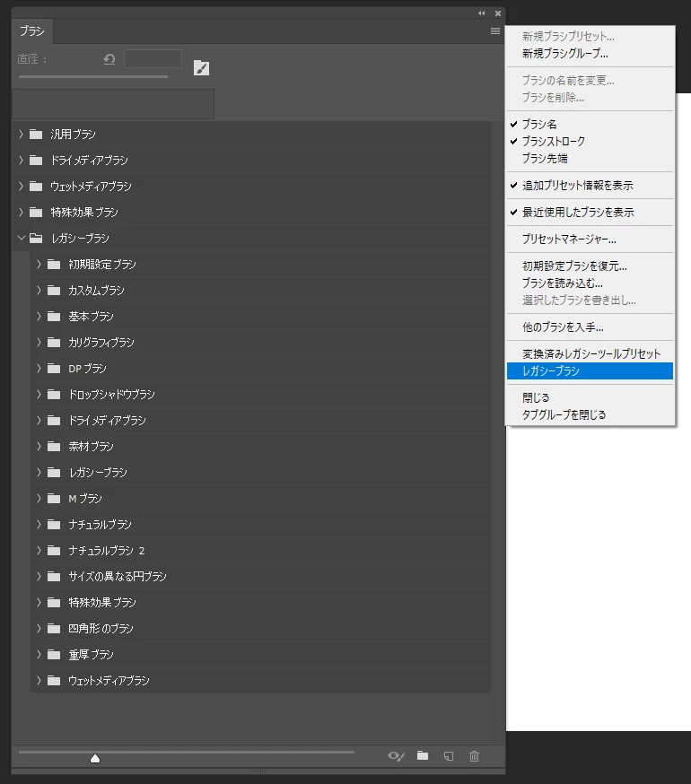Choose 閉じる in the flyout menu
Viewport: 691px width, 784px height.
pyautogui.click(x=590, y=397)
